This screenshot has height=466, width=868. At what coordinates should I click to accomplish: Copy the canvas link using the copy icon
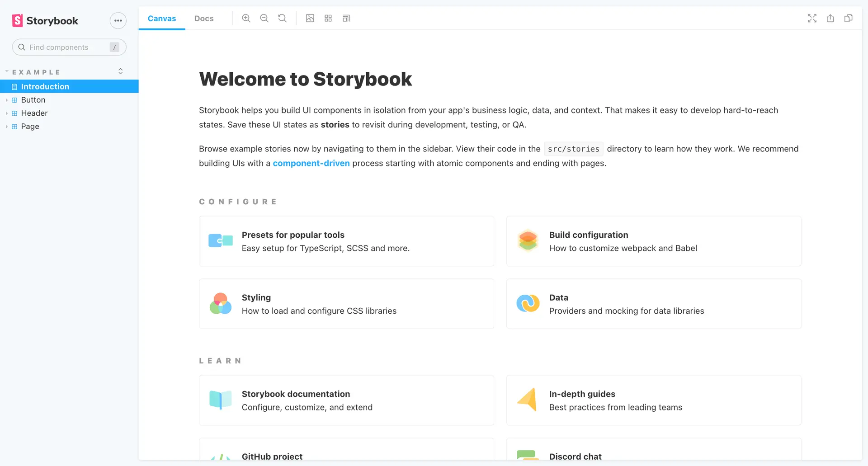[849, 18]
